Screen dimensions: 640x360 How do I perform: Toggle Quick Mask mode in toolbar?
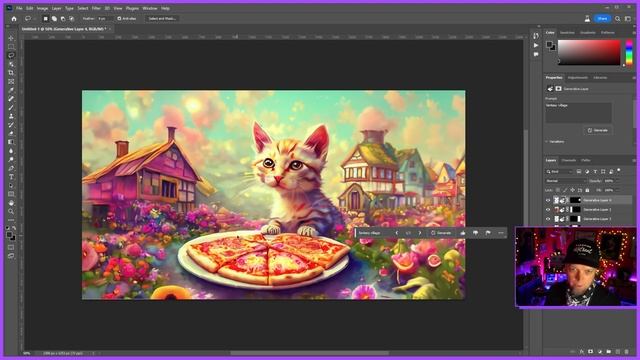[x=11, y=247]
